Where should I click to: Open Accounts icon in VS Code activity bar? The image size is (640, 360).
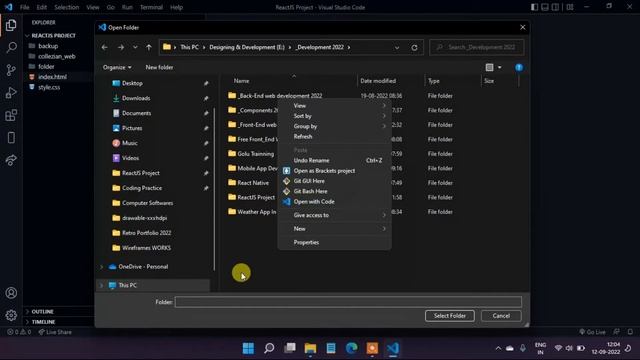click(x=11, y=293)
